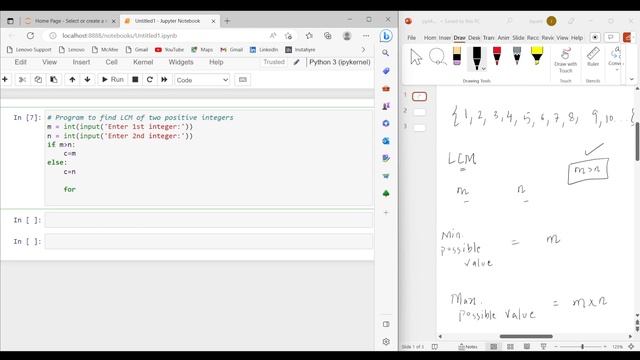This screenshot has width=640, height=360.
Task: Open the Collections icon in Edge
Action: tap(328, 36)
